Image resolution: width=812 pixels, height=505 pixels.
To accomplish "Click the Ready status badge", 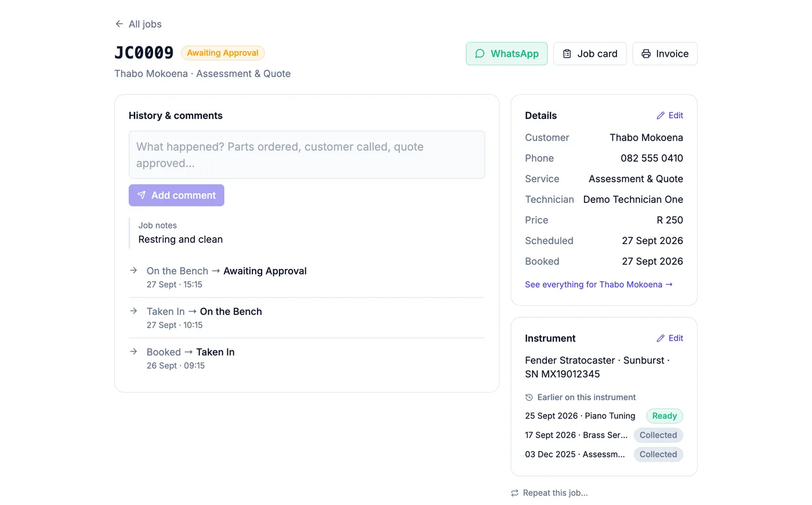I will 665,416.
